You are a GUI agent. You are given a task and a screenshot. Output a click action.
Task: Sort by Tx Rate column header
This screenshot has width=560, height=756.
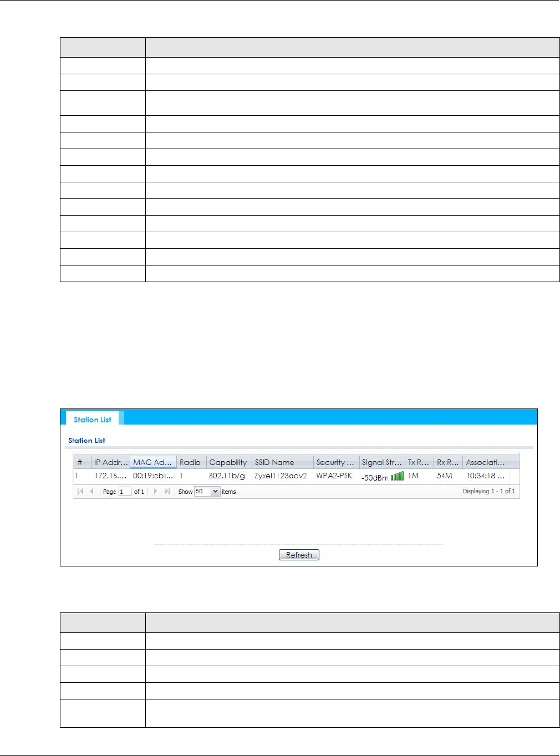point(419,462)
